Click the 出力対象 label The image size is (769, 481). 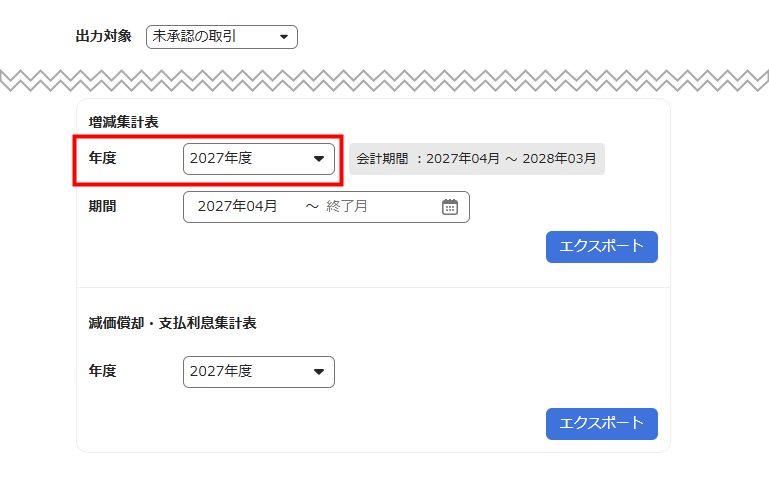103,37
